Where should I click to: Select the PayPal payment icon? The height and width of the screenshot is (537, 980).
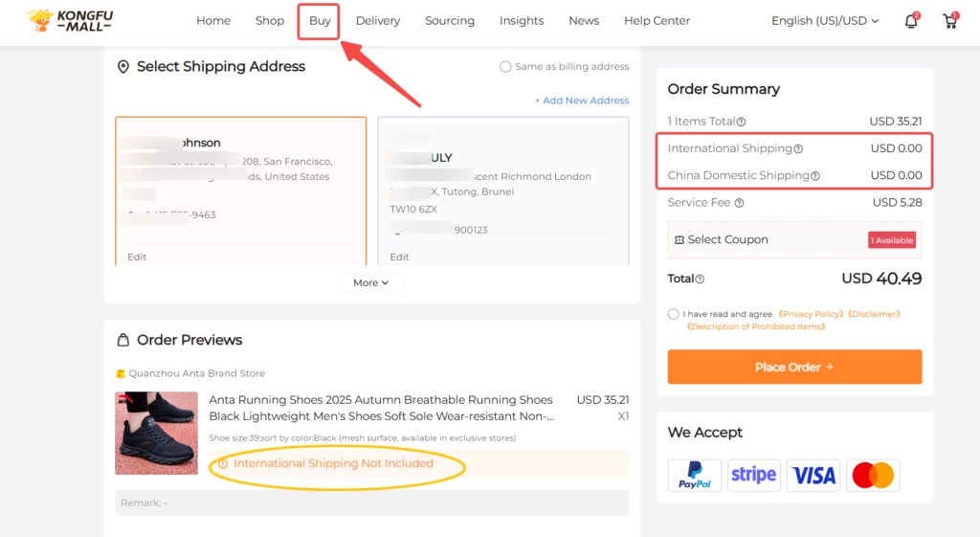pos(695,475)
